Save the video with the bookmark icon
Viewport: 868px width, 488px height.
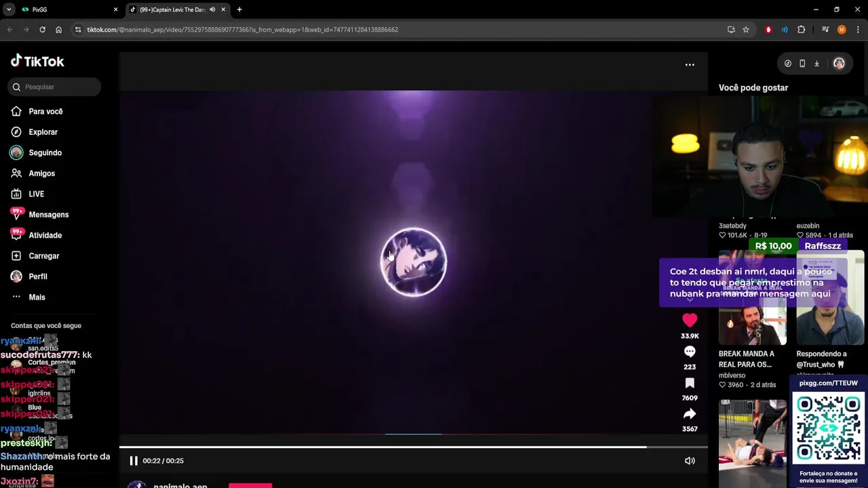tap(690, 383)
